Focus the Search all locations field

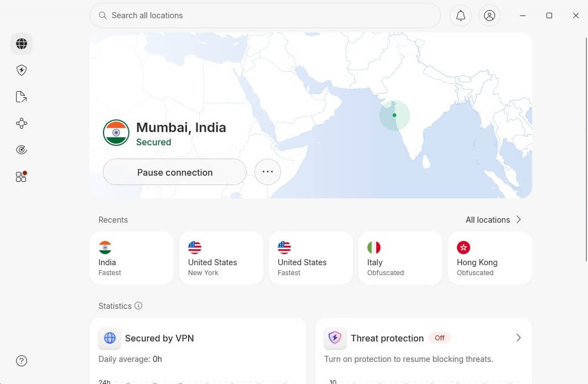(265, 15)
